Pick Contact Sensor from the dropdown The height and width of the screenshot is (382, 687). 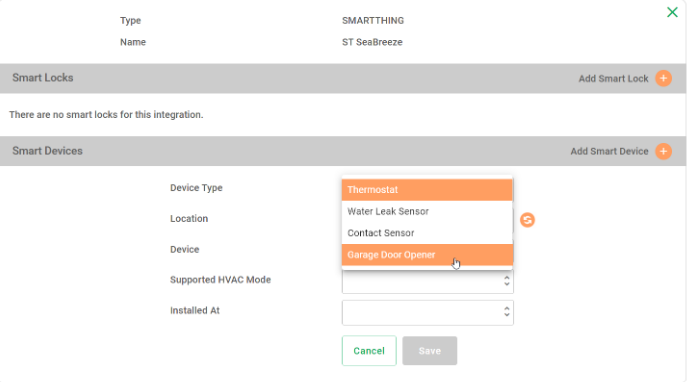click(x=427, y=233)
